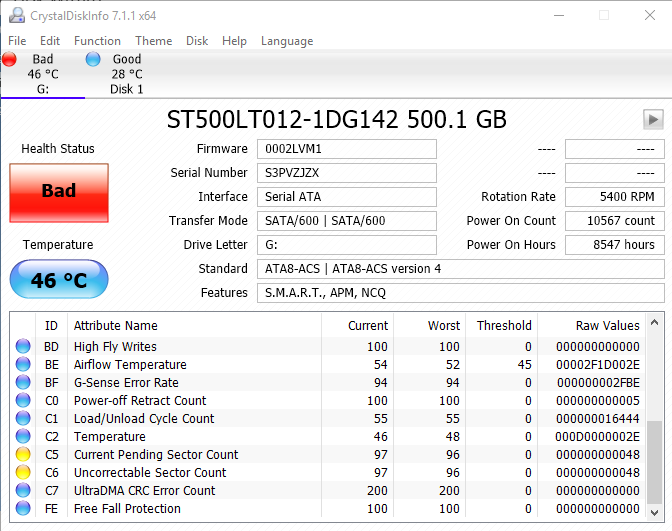Viewport: 672px width, 531px height.
Task: Click scroll up arrow of attribute list
Action: coord(654,322)
